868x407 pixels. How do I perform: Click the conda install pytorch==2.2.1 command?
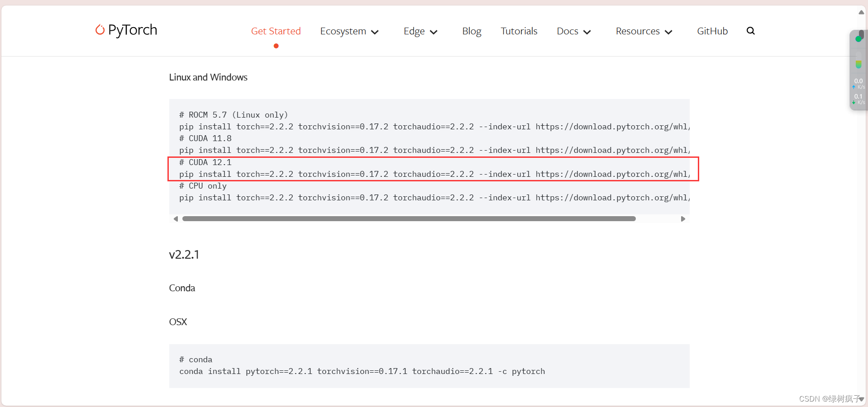pos(362,371)
